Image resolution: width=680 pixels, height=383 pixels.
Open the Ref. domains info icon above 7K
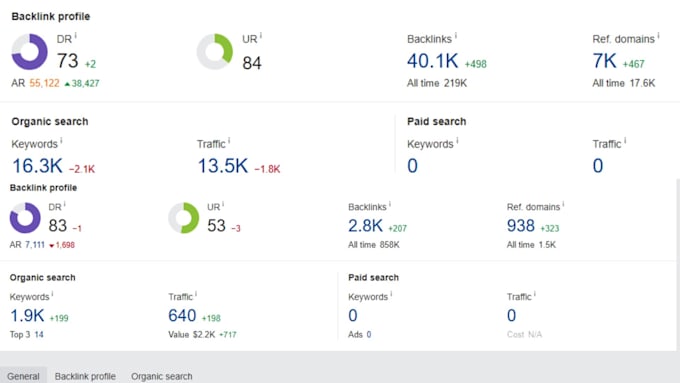tap(658, 36)
